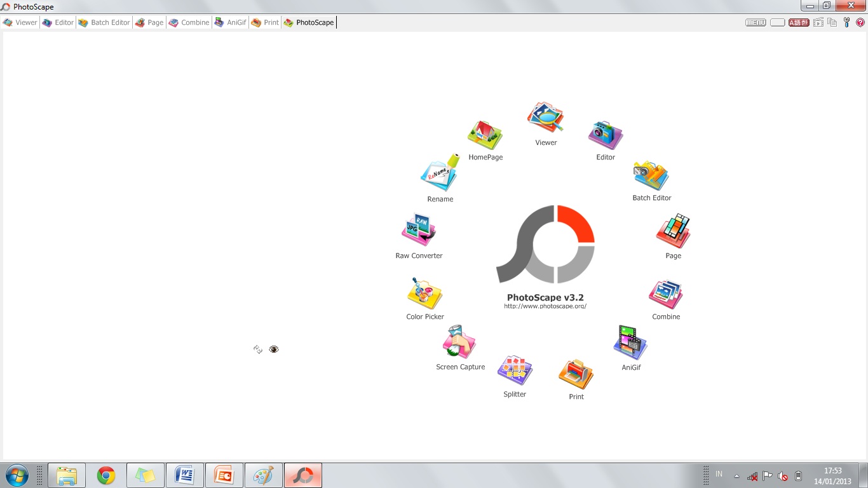Switch to the Print tab
The image size is (868, 488).
tap(266, 22)
